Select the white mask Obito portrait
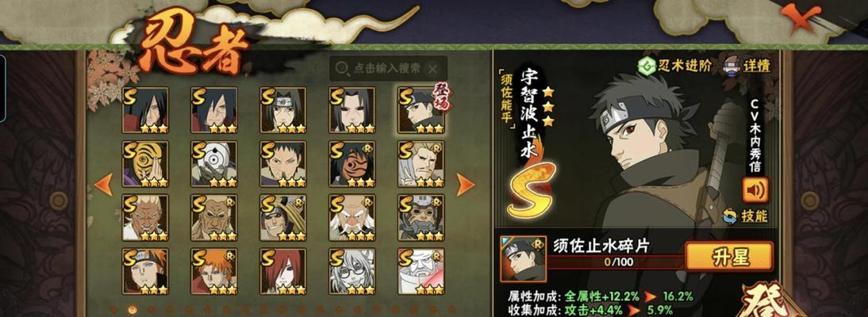 point(214,164)
